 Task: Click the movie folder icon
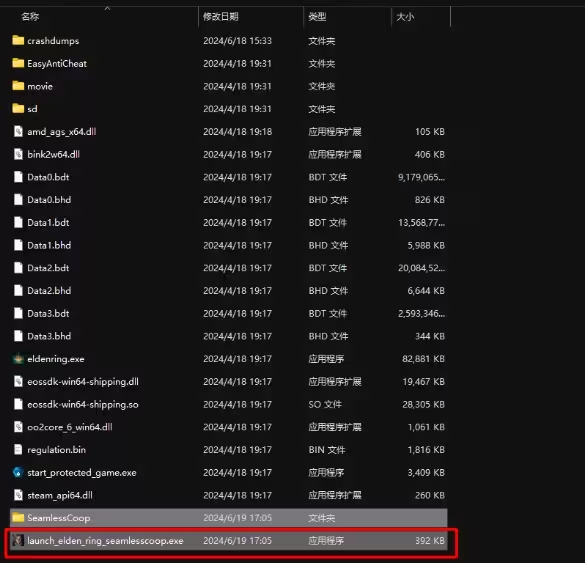click(18, 86)
